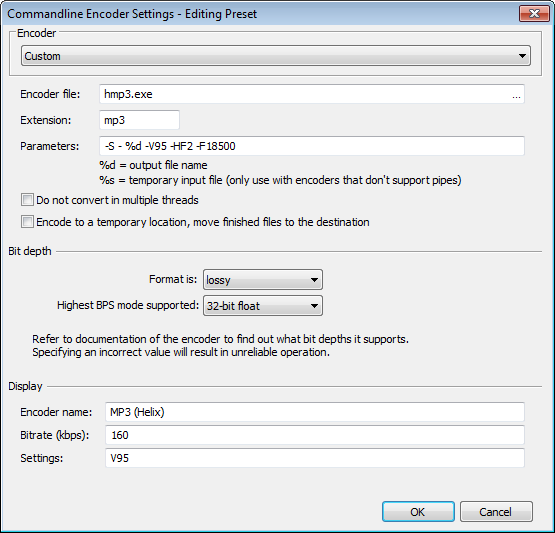Open the Encoder dropdown showing Custom
Viewport: 555px width, 533px height.
coord(276,56)
